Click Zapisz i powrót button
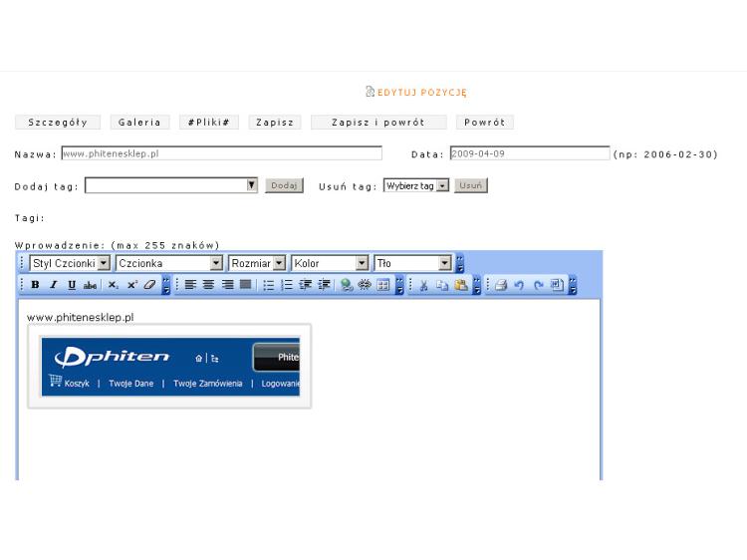Image resolution: width=747 pixels, height=560 pixels. pos(378,122)
